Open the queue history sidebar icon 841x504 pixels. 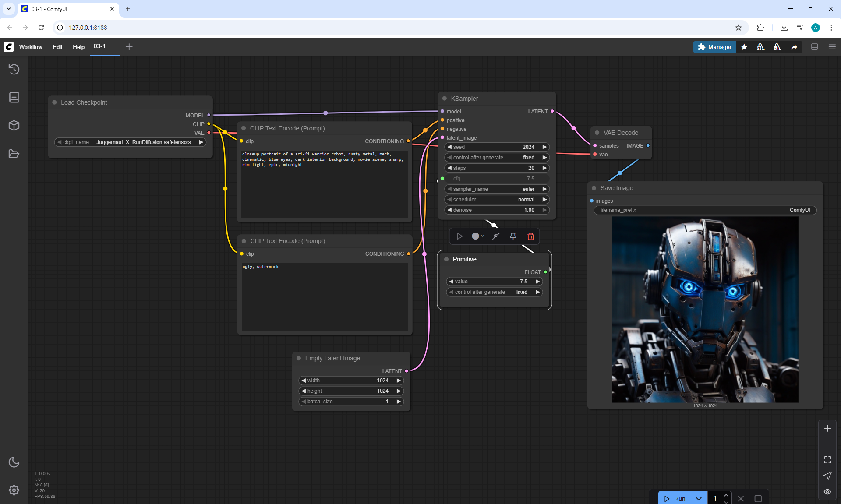tap(14, 69)
